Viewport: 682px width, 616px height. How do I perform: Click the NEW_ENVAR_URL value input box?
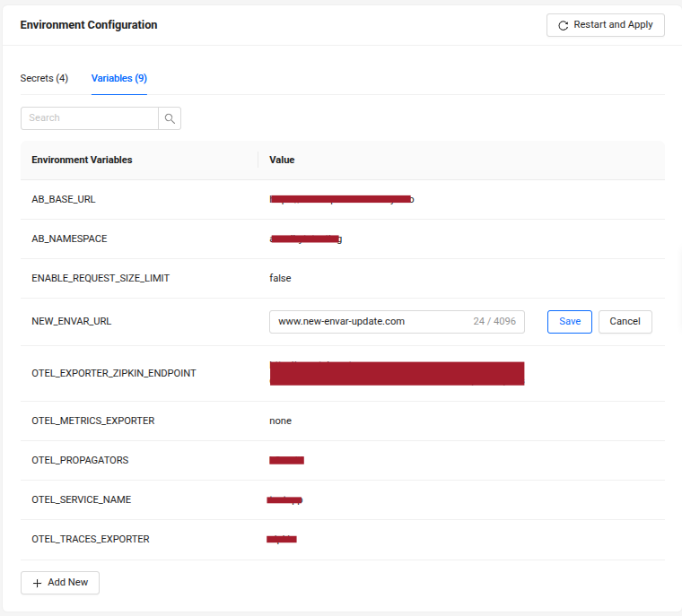point(368,322)
